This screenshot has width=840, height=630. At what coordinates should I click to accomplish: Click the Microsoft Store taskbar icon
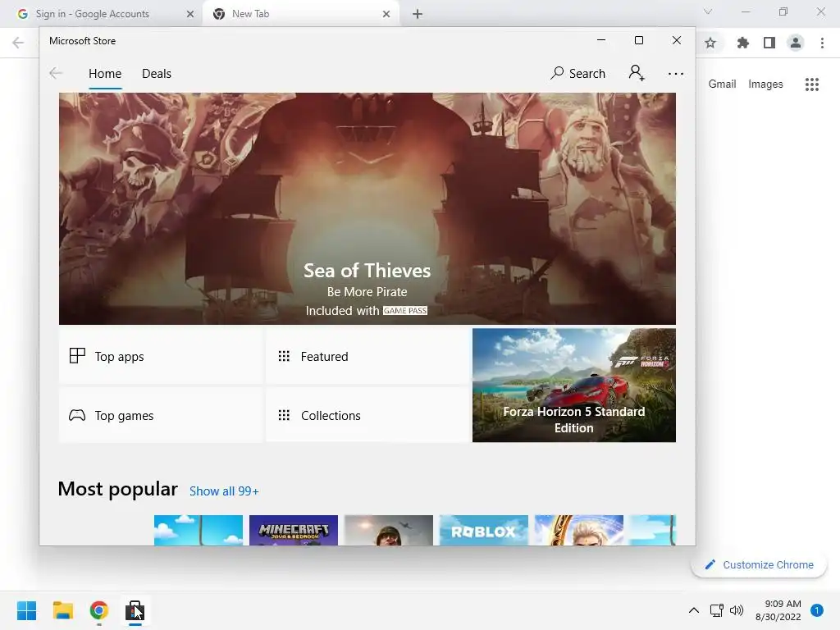click(x=135, y=610)
